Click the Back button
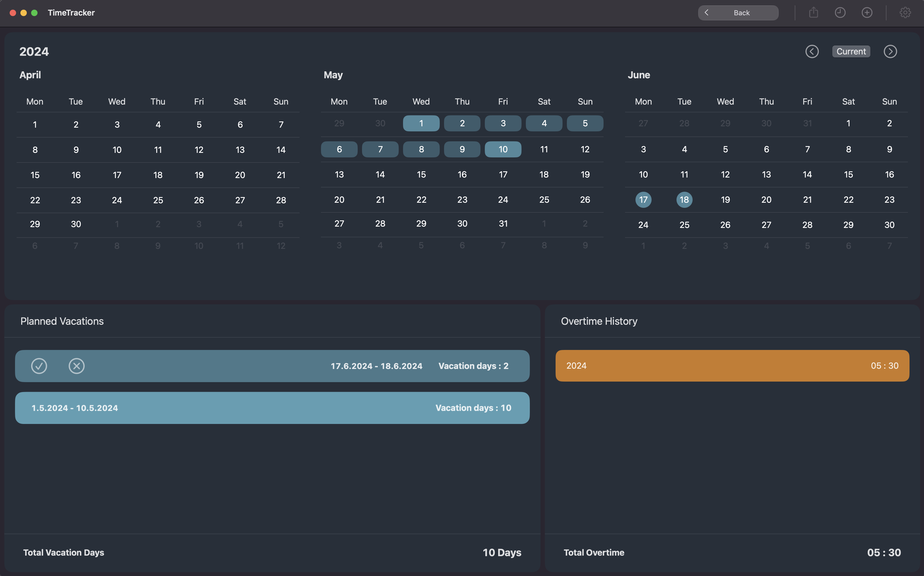924x576 pixels. (x=738, y=13)
